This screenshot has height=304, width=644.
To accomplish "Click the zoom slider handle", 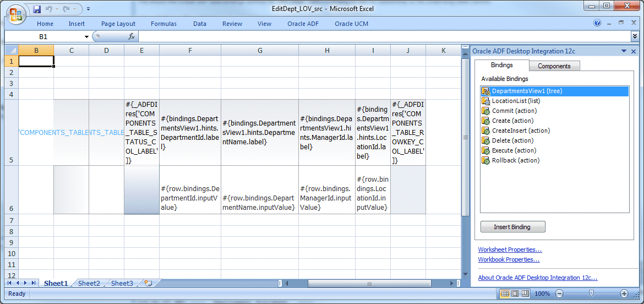I will pos(591,294).
